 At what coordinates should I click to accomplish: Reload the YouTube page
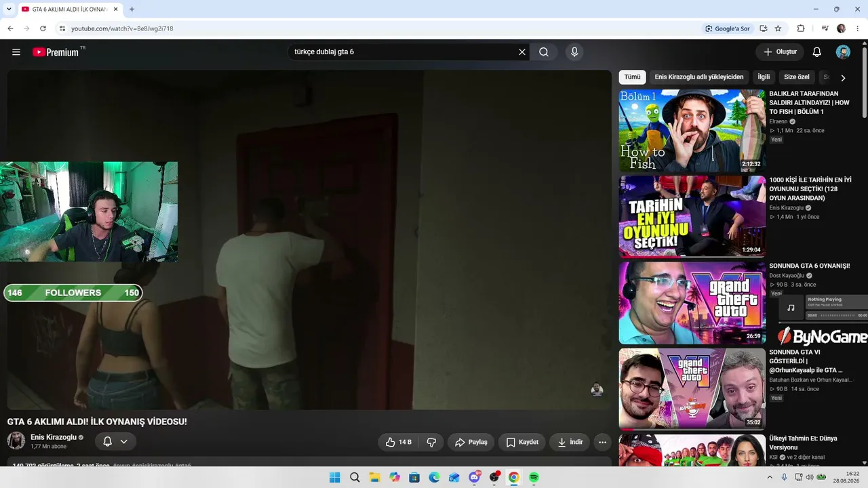point(43,28)
